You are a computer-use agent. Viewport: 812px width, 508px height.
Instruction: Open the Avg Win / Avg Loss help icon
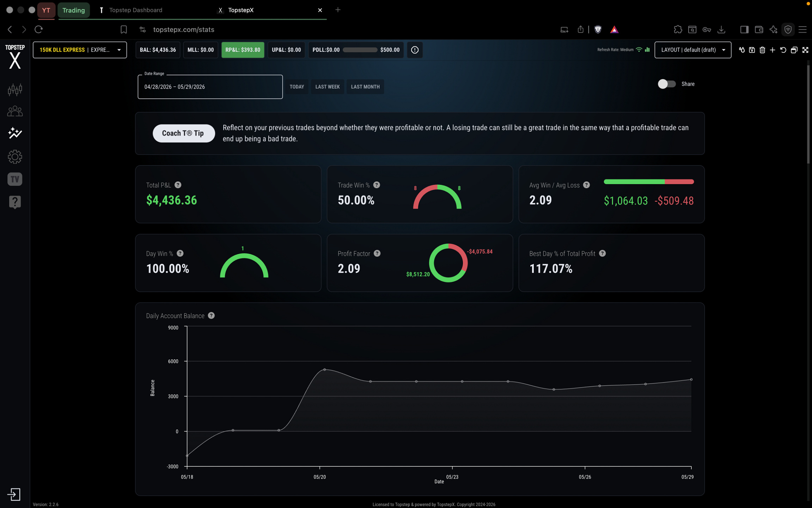[x=586, y=185]
